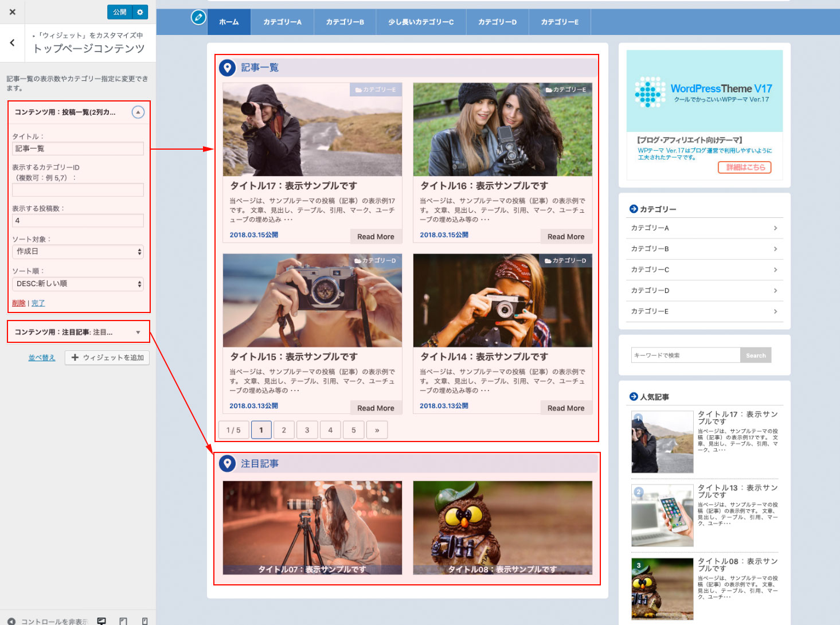Click the blue pencil edit shortcut icon
Screen dimensions: 840x625
(x=198, y=17)
